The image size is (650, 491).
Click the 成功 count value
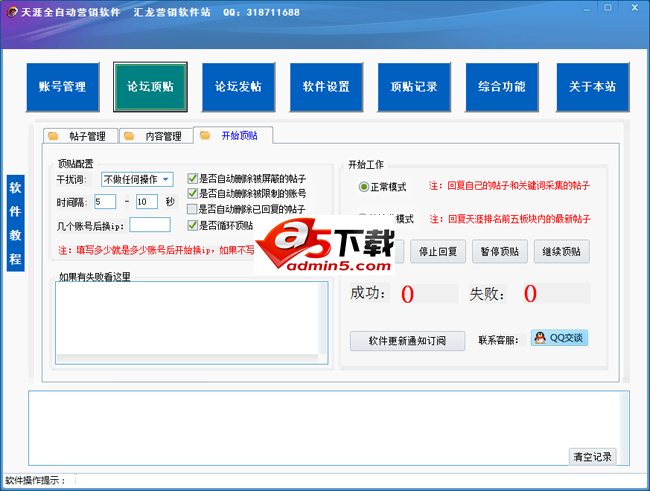(x=407, y=294)
